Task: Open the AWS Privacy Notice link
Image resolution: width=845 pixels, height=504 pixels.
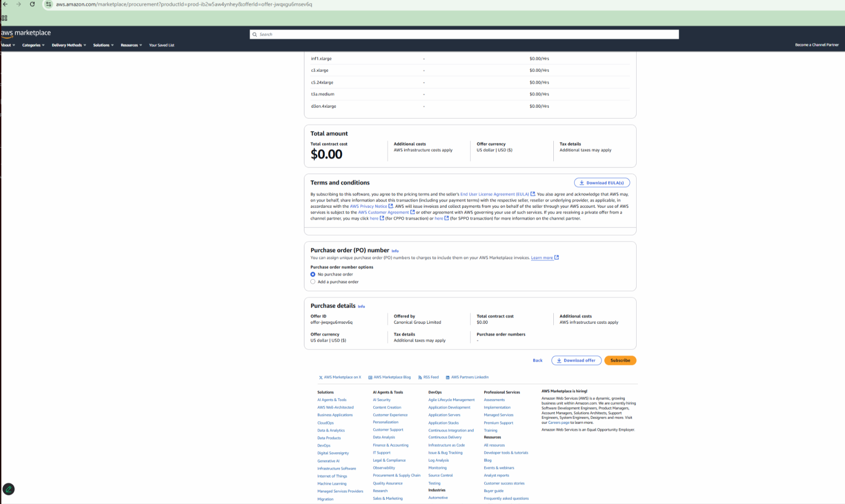Action: [x=368, y=206]
